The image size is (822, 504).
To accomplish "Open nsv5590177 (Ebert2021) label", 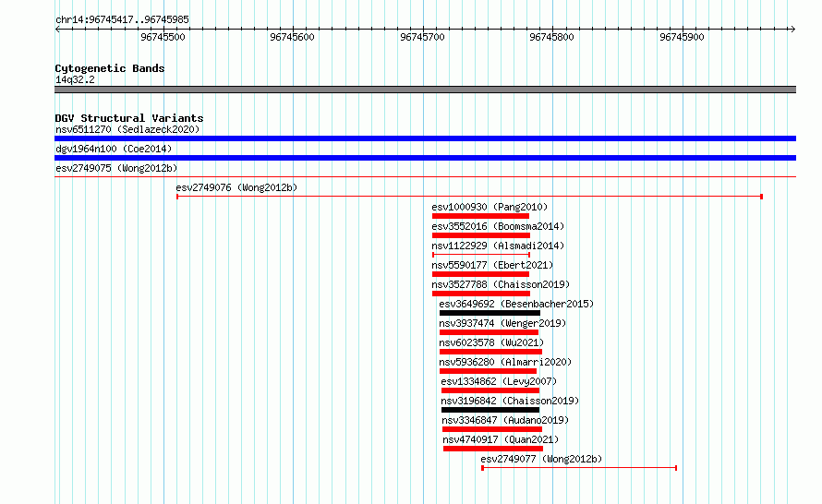I will 492,265.
